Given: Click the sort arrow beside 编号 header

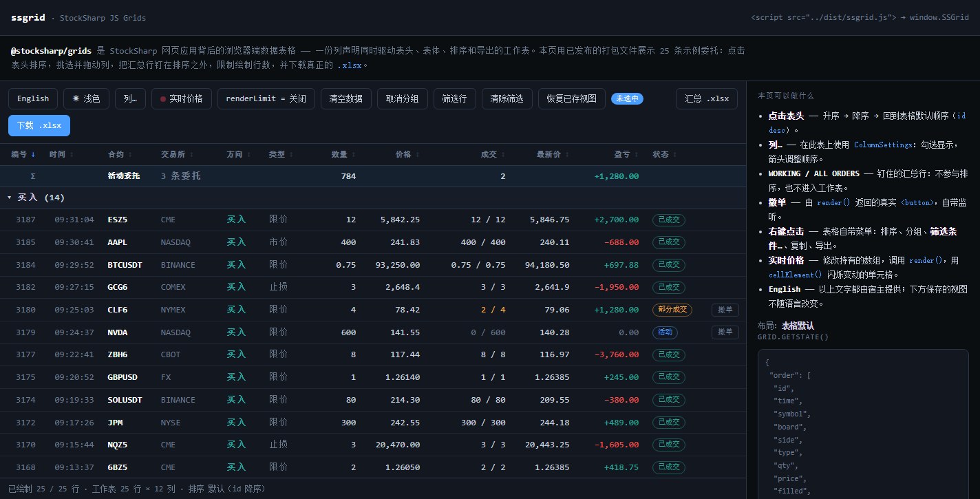Looking at the screenshot, I should (x=33, y=155).
